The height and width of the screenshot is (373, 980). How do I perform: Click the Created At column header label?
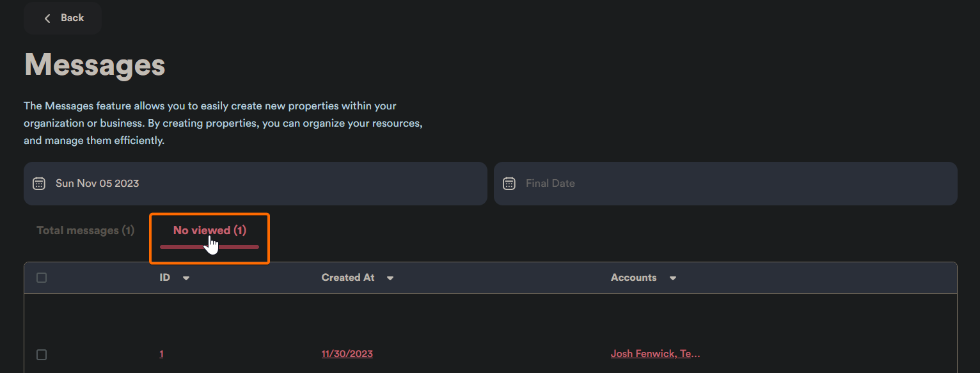coord(348,278)
